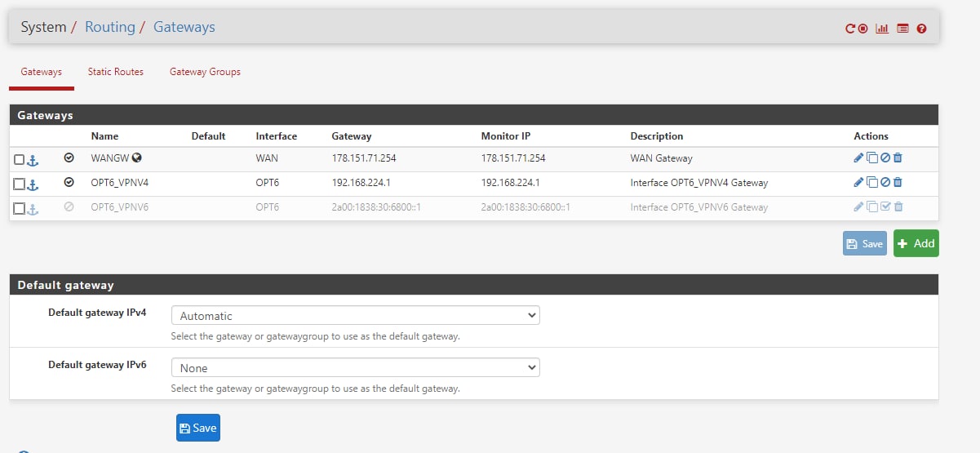Click the Interface OPT6_VPNV6 Gateway description
980x453 pixels.
pyautogui.click(x=699, y=207)
